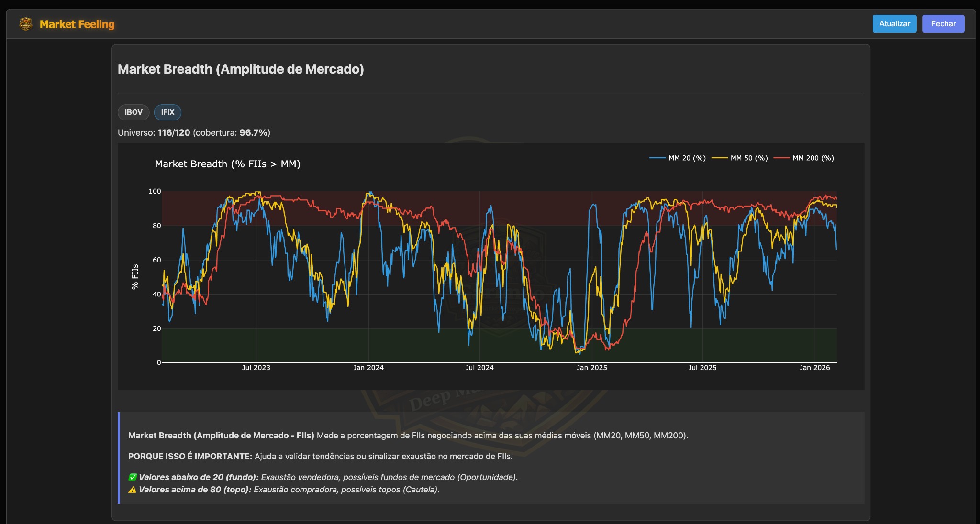Toggle visibility of the MM 200 (%) series
The width and height of the screenshot is (980, 524).
(x=813, y=158)
